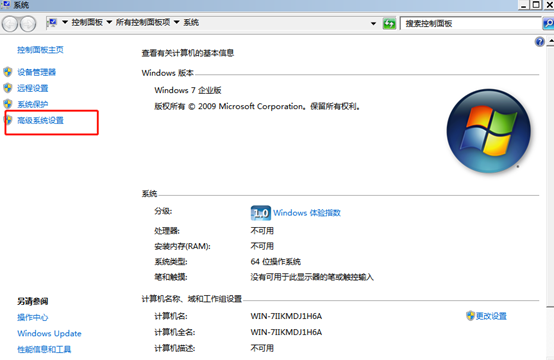Click computer full name value after 计算机全名:
Image resolution: width=554 pixels, height=360 pixels.
[286, 332]
